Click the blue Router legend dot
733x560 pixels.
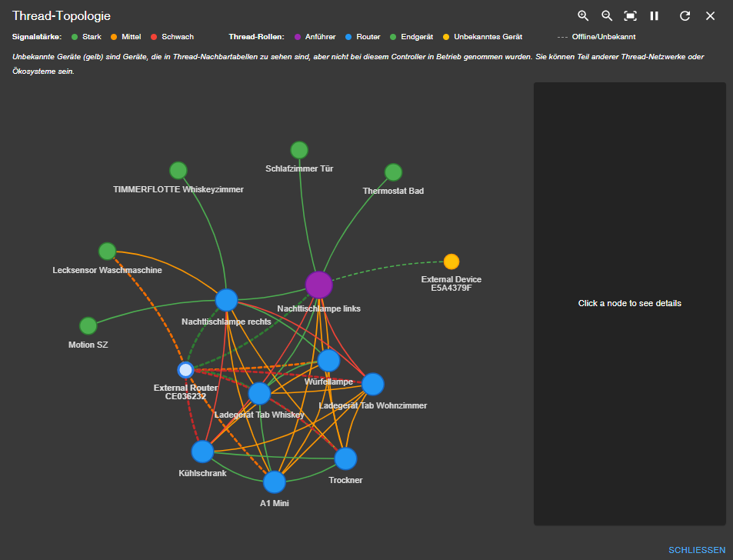348,37
